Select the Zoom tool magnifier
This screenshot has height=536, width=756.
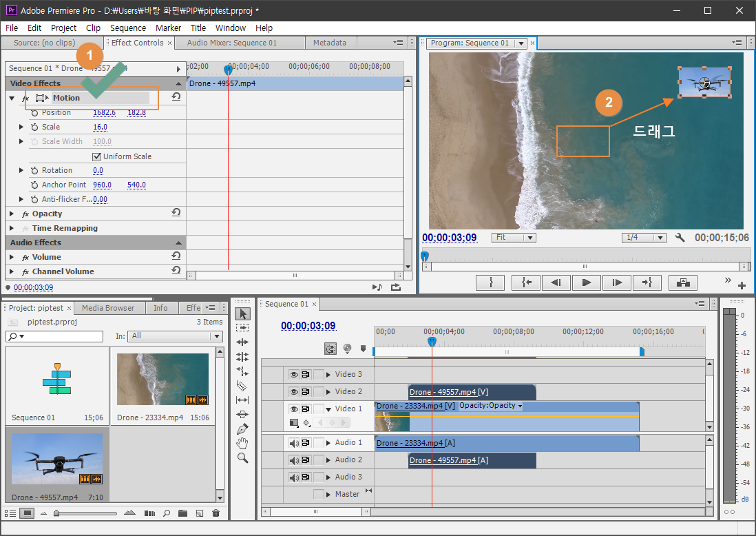(x=242, y=457)
